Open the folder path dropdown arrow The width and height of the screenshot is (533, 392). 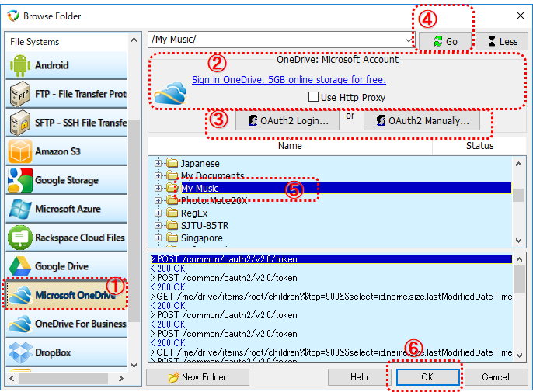[409, 40]
